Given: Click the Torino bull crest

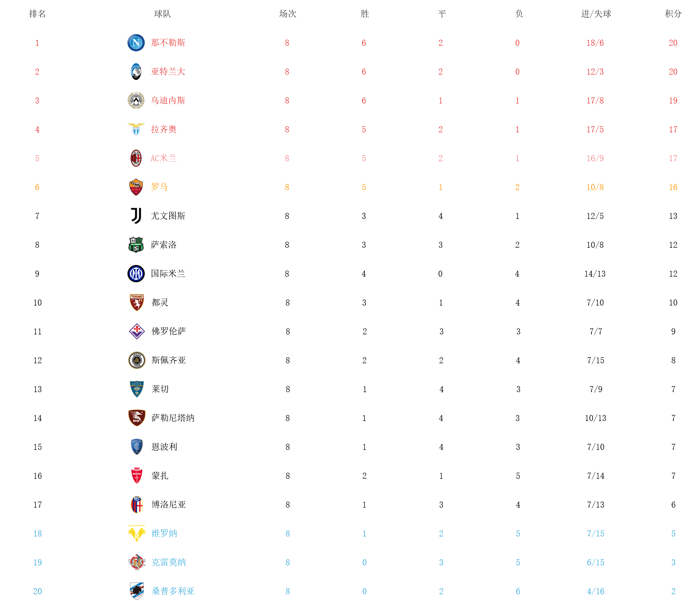Looking at the screenshot, I should [137, 302].
